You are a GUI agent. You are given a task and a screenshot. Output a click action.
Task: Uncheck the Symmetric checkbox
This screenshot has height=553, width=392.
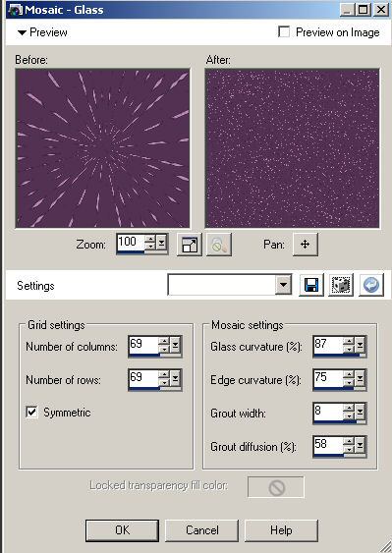tap(31, 412)
